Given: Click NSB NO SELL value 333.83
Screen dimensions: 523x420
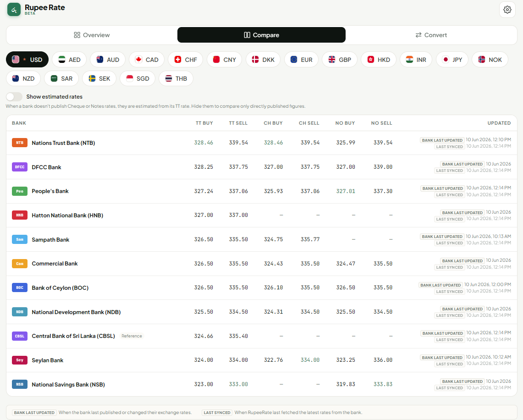Looking at the screenshot, I should pyautogui.click(x=383, y=384).
